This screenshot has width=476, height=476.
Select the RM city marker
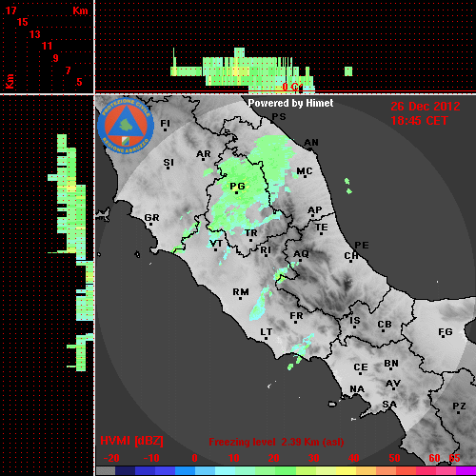(x=240, y=298)
